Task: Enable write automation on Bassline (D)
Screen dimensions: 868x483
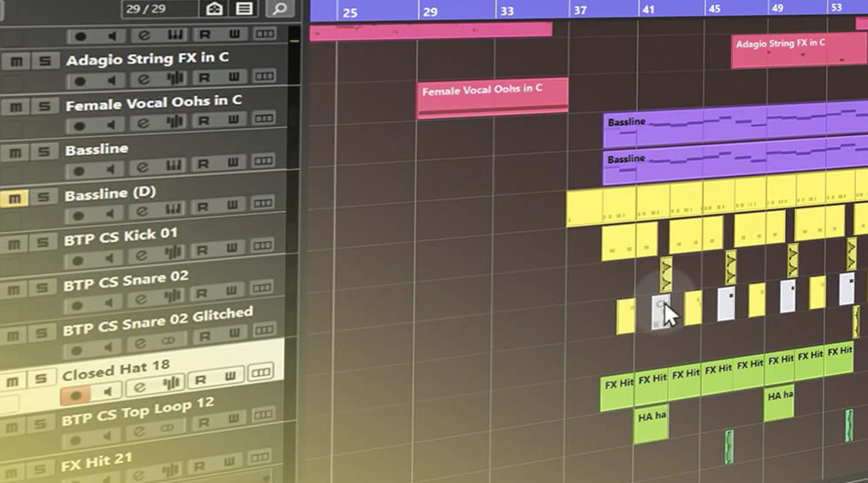Action: point(232,205)
